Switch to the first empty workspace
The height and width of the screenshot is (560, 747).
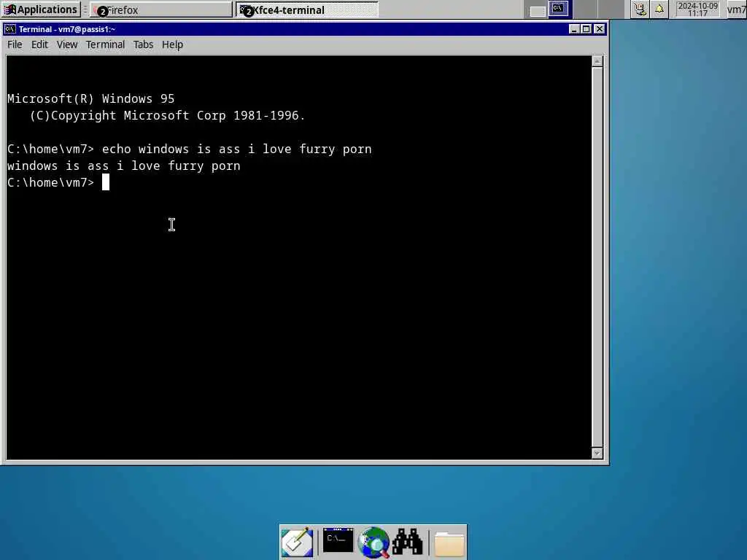(x=538, y=9)
